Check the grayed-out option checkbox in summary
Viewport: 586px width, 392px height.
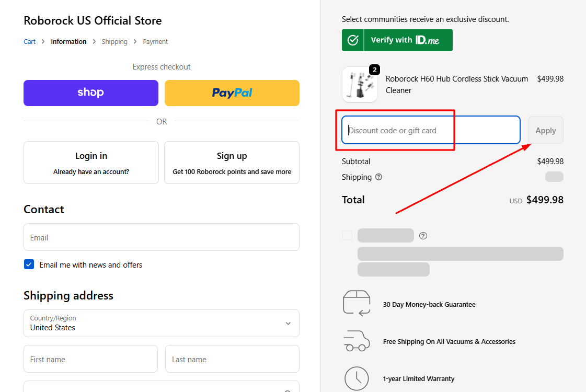tap(347, 235)
